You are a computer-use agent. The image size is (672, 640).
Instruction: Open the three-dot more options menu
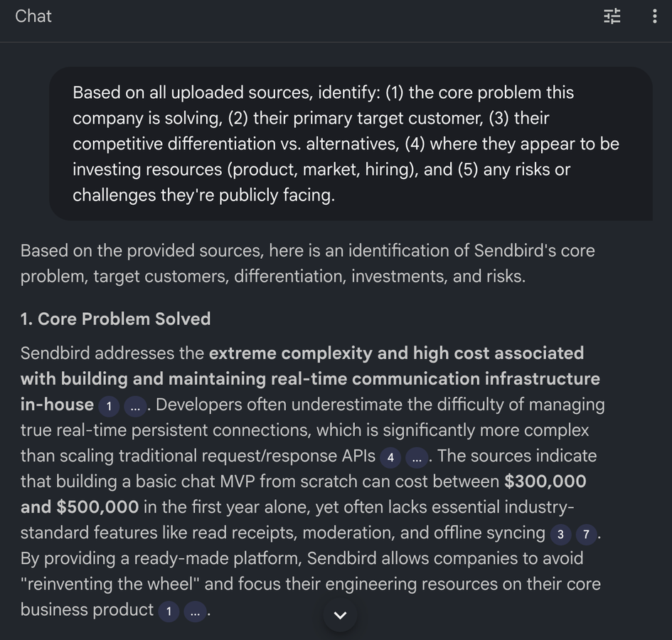tap(654, 16)
